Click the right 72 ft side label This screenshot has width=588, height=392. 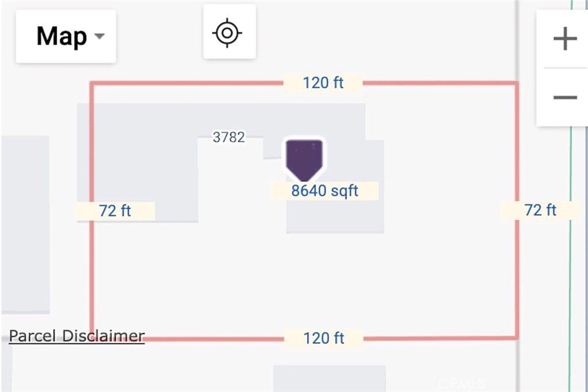point(540,210)
